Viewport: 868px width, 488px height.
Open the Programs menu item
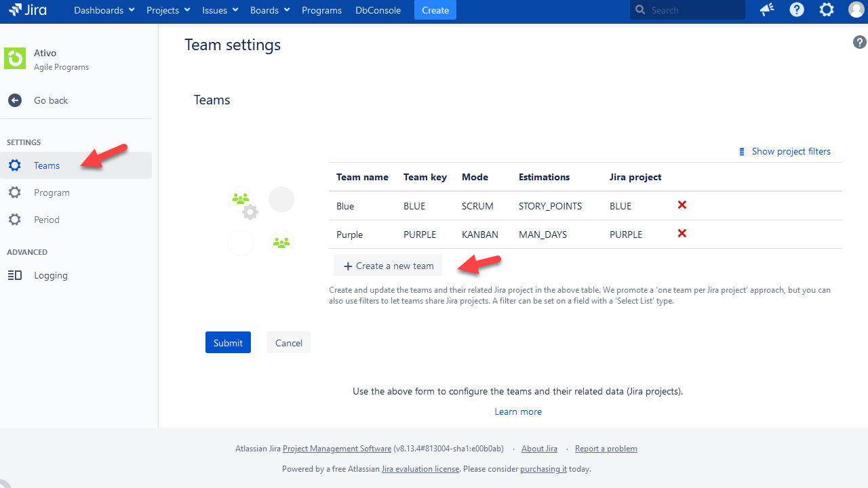321,9
